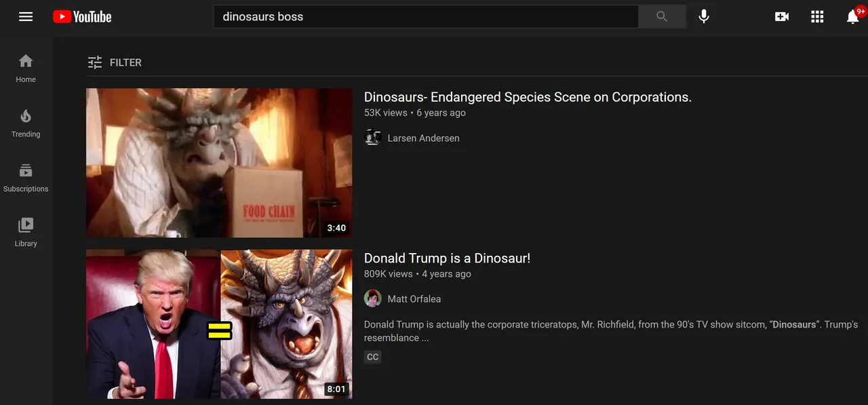This screenshot has width=868, height=405.
Task: Click the search magnifier button
Action: [662, 17]
